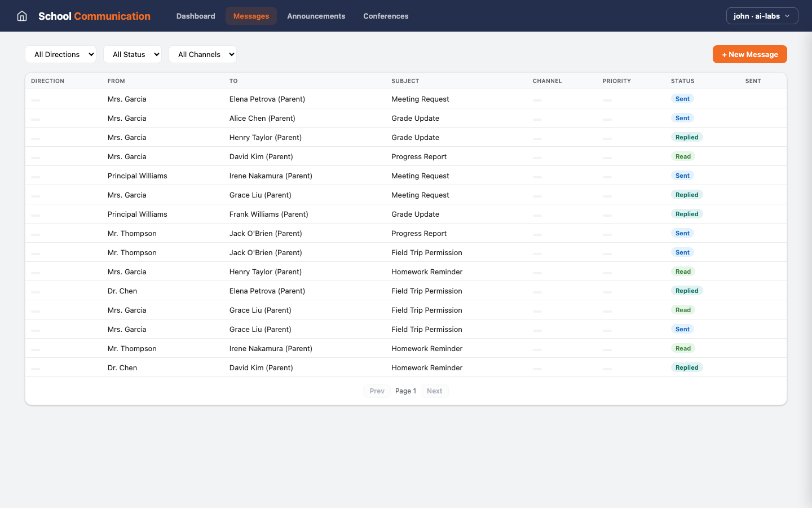Screen dimensions: 812x508
Task: Click the STATUS column header
Action: pyautogui.click(x=683, y=81)
